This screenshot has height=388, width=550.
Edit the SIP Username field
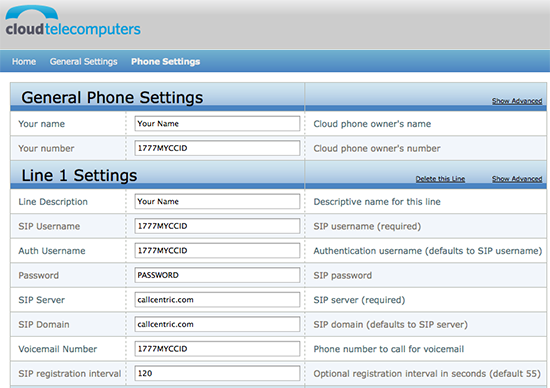tap(217, 226)
